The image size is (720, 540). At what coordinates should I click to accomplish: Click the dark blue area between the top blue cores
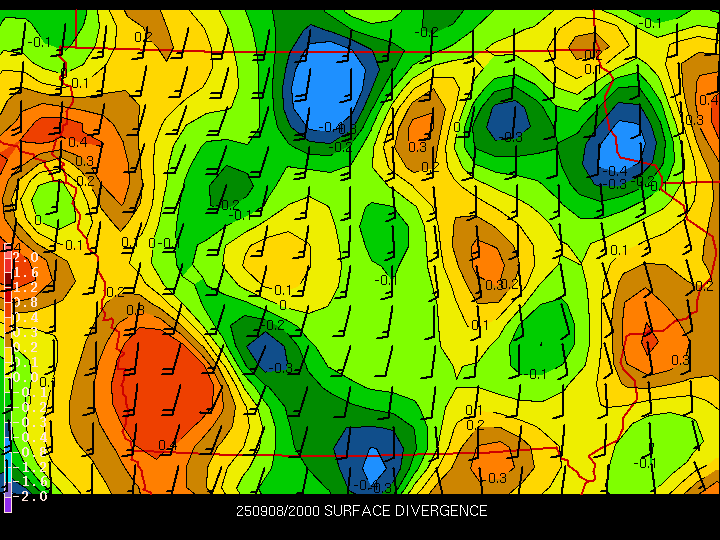coord(500,118)
